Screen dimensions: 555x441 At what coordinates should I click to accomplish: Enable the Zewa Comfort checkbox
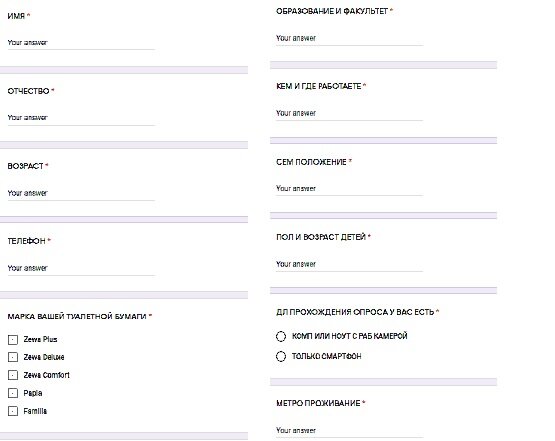click(x=13, y=375)
